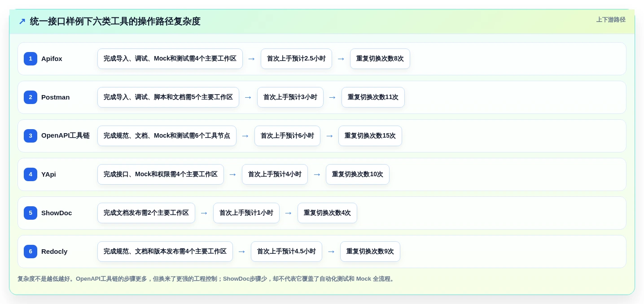Click the box 完成文档发布需2个主要工作区
This screenshot has height=304, width=644.
coord(146,213)
